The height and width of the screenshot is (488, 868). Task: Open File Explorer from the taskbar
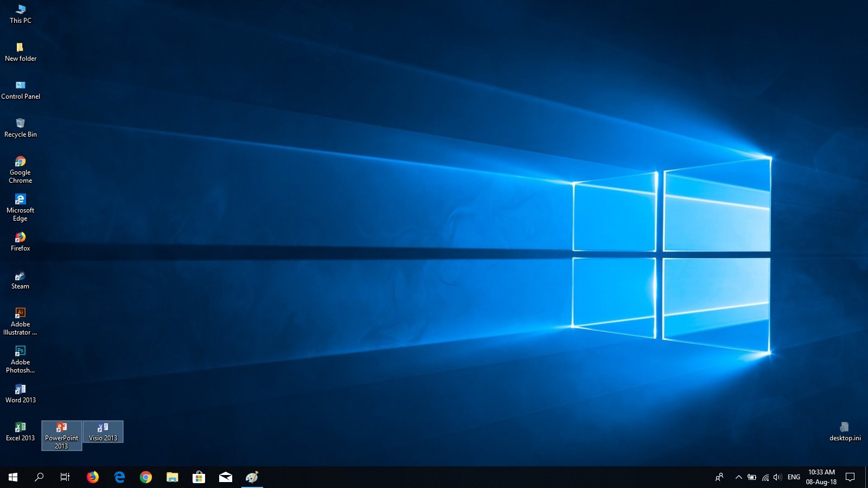point(172,477)
